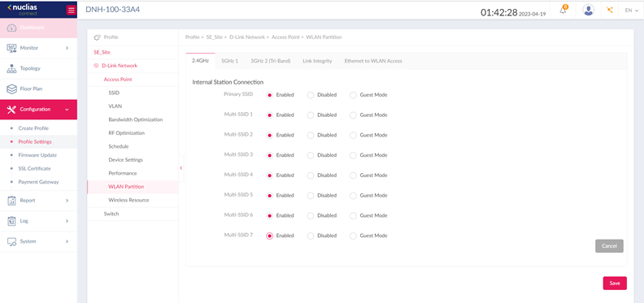
Task: Open SSID settings in tree
Action: tap(114, 93)
